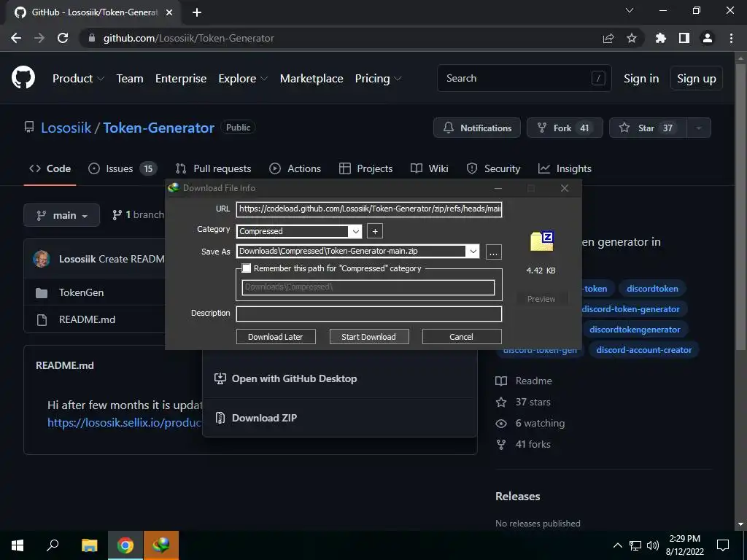Open the Security tab
Viewport: 747px width, 560px height.
(x=493, y=168)
